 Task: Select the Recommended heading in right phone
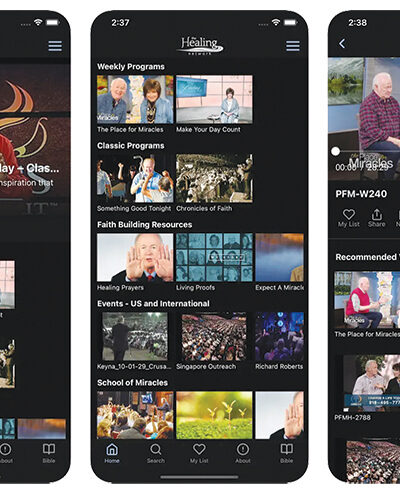click(368, 257)
